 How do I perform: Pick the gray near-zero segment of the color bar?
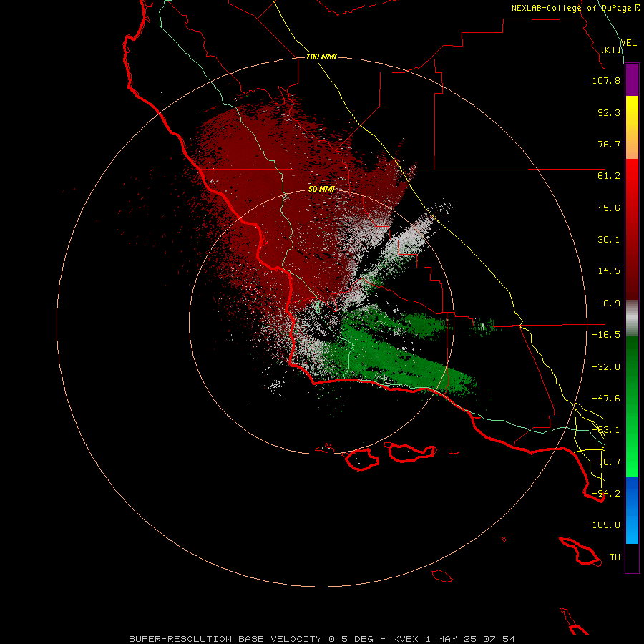[632, 318]
